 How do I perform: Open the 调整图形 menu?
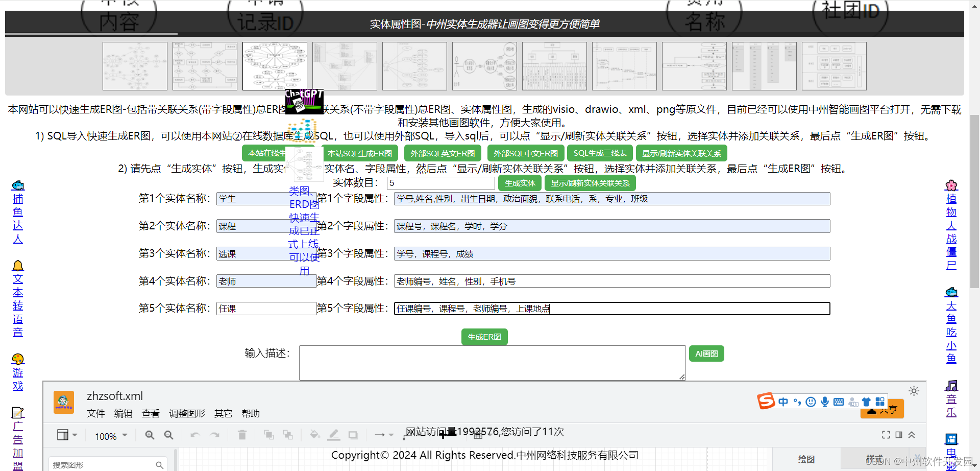187,413
